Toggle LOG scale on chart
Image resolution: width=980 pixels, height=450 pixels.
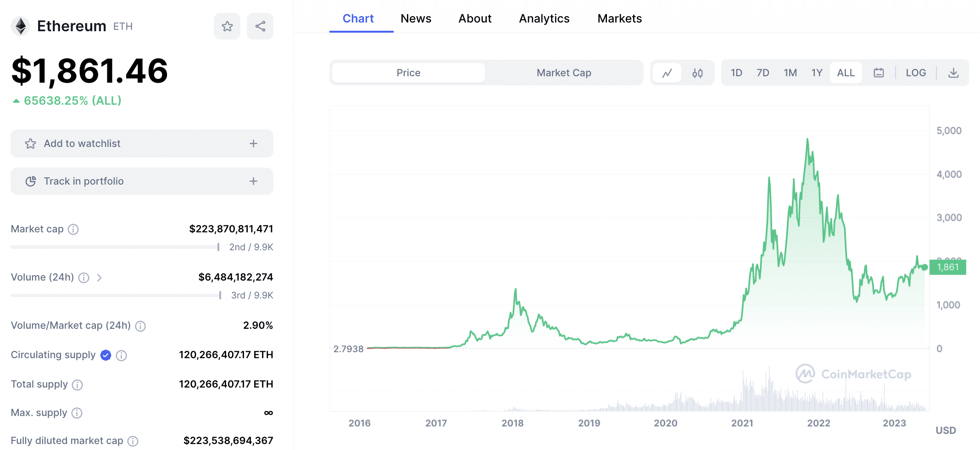(x=916, y=73)
